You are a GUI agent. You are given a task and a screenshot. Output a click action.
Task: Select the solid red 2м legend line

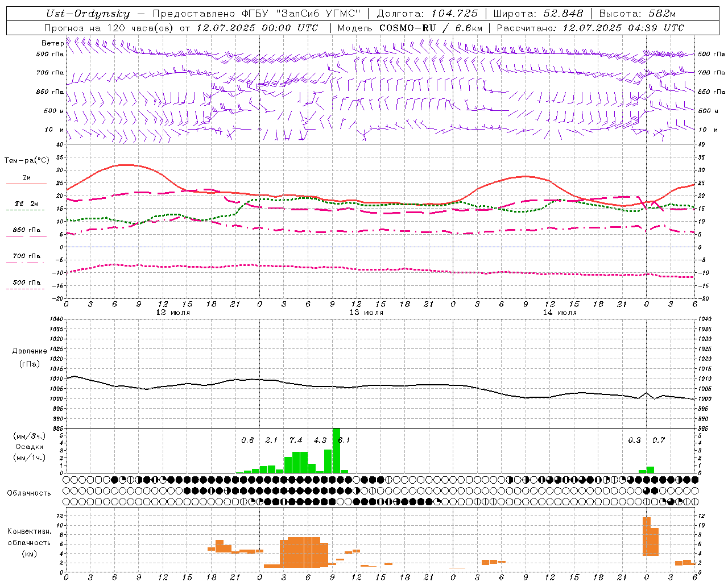[x=26, y=184]
